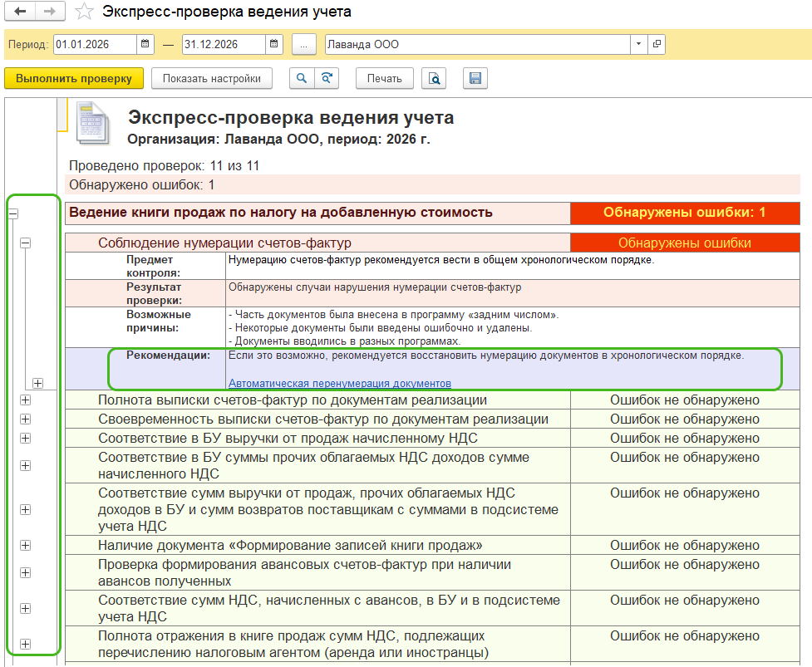This screenshot has height=667, width=812.
Task: Open calendar for end date 31.12.2026
Action: pyautogui.click(x=275, y=44)
